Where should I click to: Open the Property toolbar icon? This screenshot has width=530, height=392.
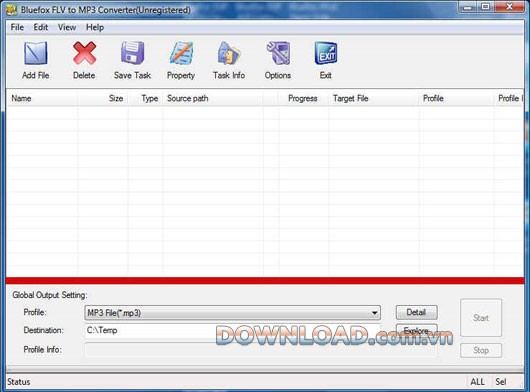[x=181, y=53]
